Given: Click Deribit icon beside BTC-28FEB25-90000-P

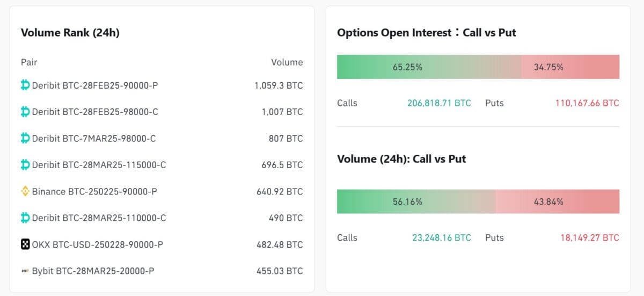Looking at the screenshot, I should pos(25,85).
